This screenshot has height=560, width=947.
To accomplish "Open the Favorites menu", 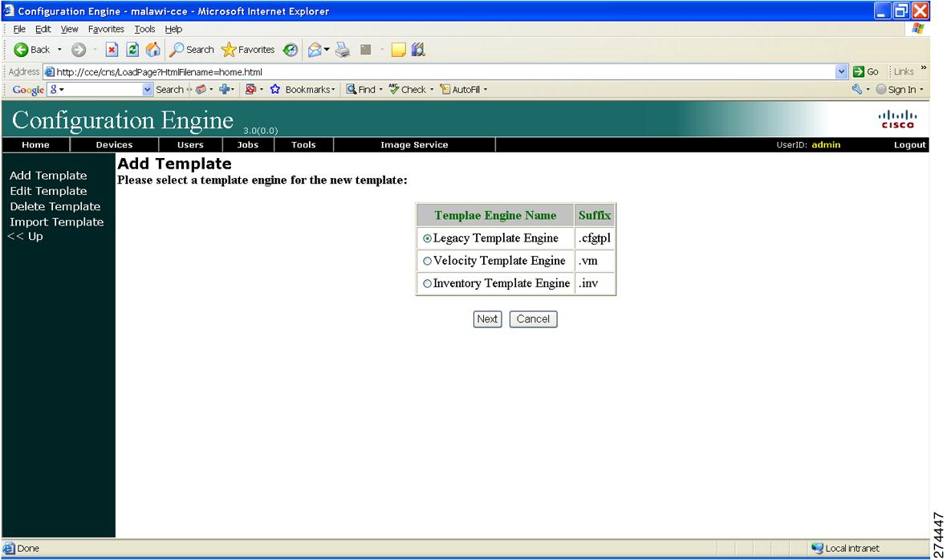I will (106, 29).
